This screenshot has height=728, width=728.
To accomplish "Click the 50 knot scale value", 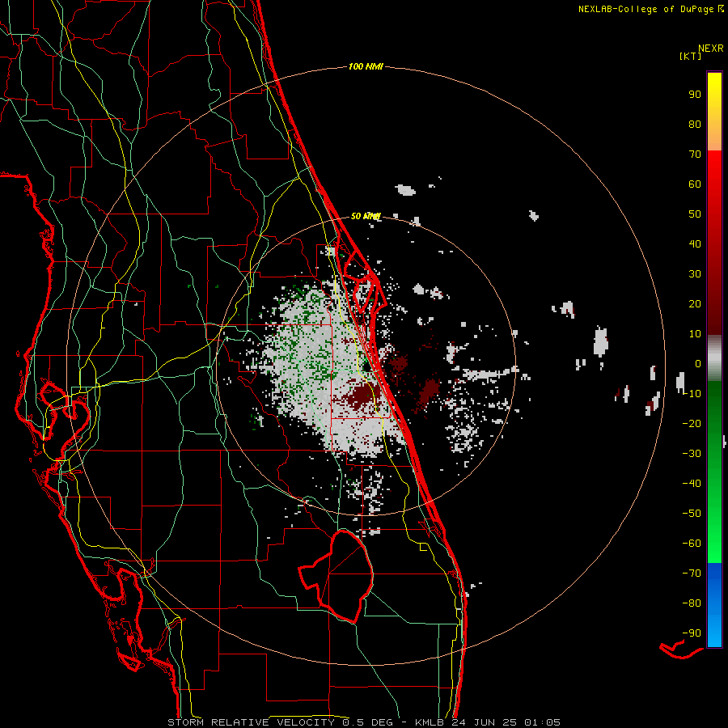I will pyautogui.click(x=695, y=214).
